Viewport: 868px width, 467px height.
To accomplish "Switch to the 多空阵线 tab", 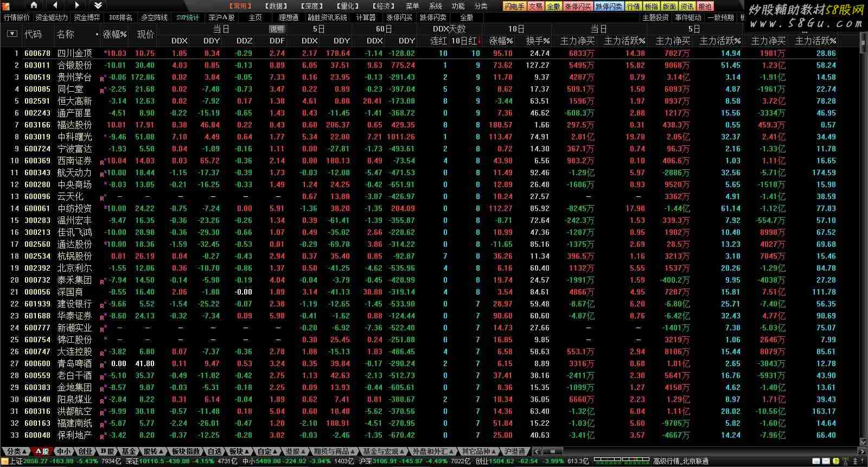I will tap(154, 17).
